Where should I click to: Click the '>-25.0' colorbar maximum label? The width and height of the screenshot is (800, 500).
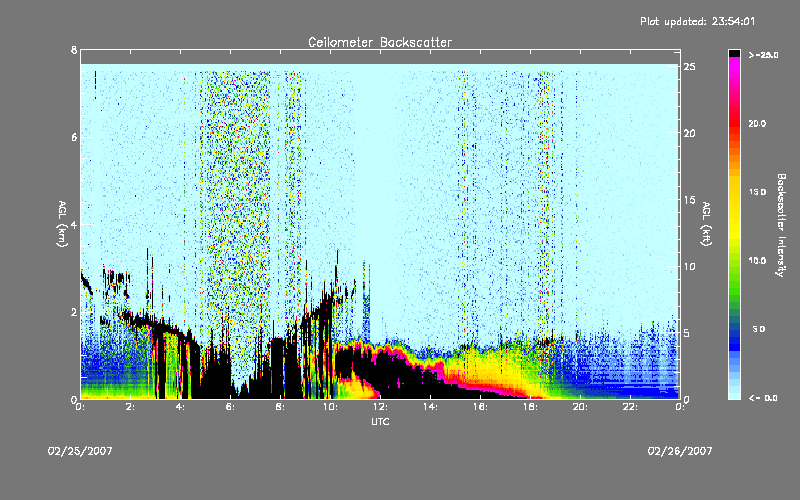pos(763,55)
